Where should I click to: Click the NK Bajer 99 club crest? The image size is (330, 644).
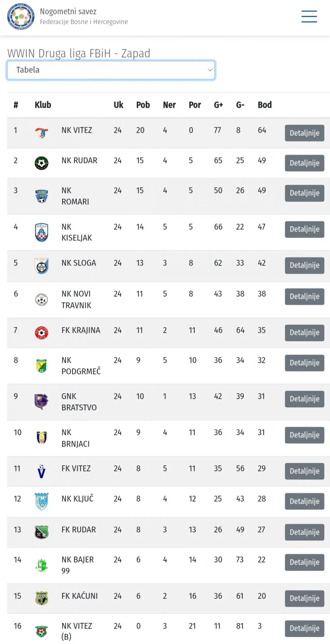tap(42, 565)
